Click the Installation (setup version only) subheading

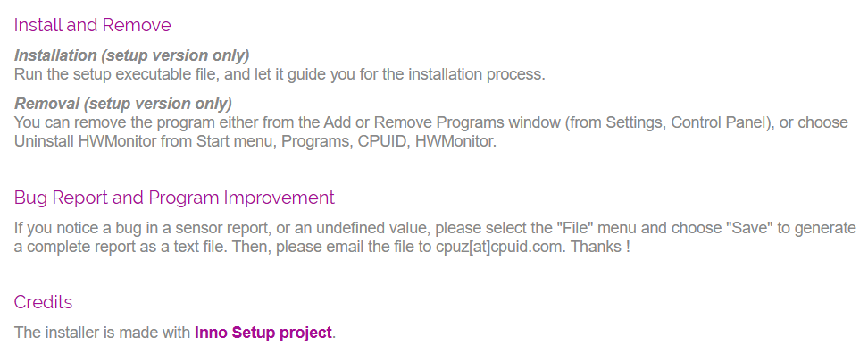132,55
